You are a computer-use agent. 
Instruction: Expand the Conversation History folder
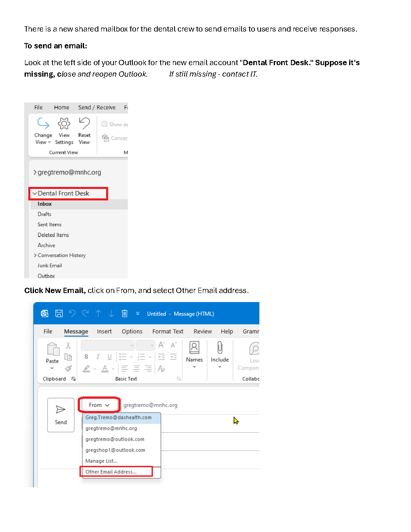coord(35,255)
